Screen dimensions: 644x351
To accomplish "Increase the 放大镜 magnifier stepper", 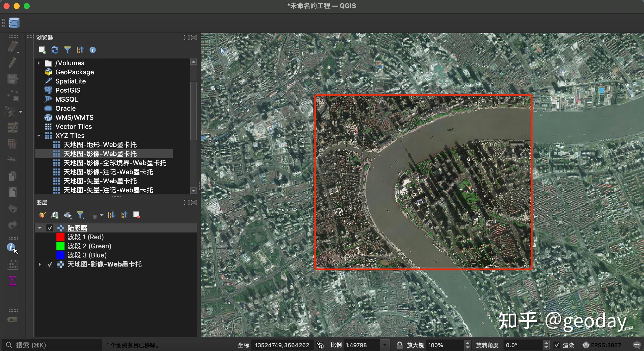I will (468, 343).
